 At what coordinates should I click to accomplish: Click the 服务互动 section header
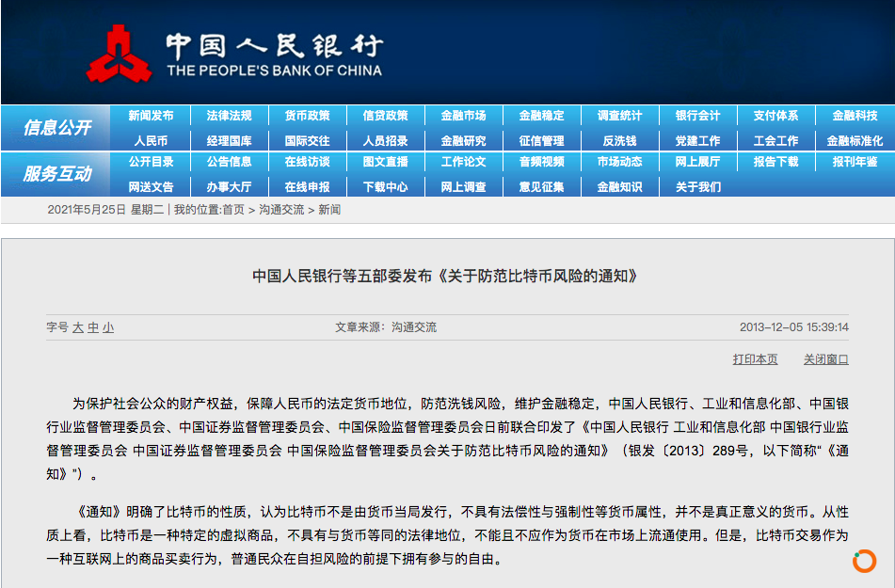pyautogui.click(x=57, y=174)
